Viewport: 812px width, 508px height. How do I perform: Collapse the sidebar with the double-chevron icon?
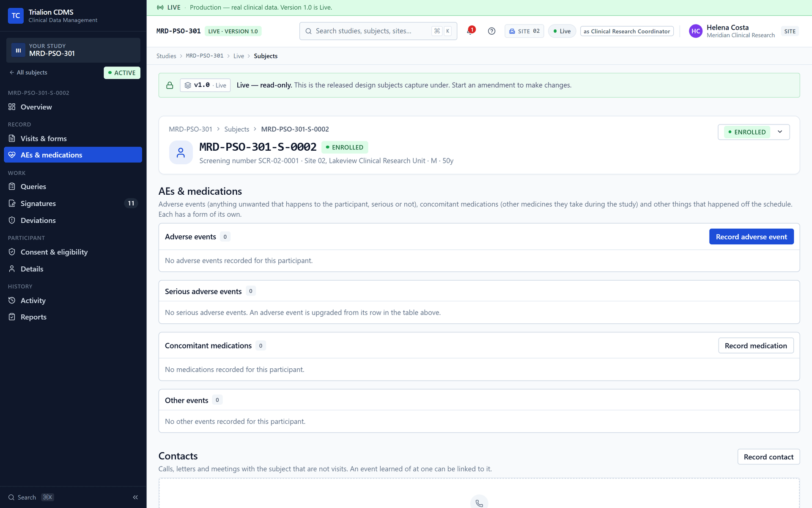coord(135,497)
